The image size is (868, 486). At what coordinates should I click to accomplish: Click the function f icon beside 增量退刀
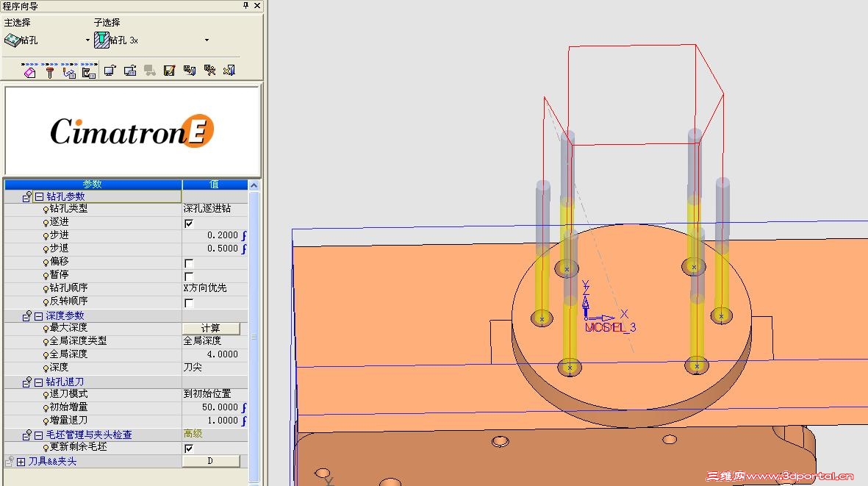tap(244, 421)
